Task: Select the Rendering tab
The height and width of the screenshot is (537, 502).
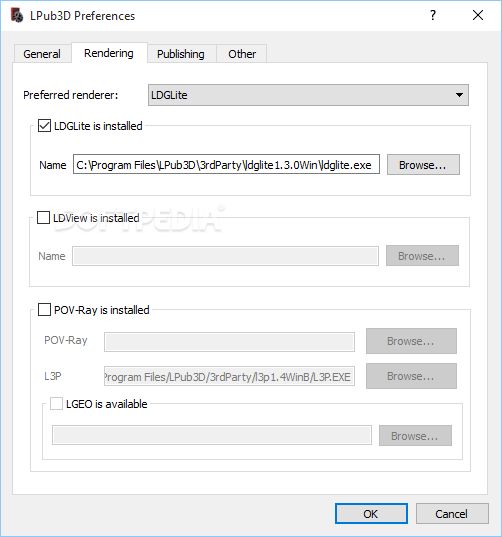Action: 109,53
